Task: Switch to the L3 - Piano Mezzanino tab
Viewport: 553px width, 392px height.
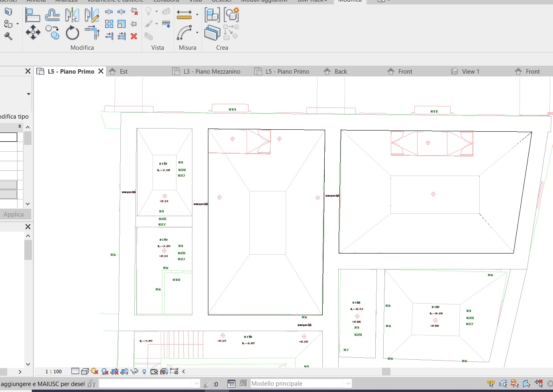Action: 212,71
